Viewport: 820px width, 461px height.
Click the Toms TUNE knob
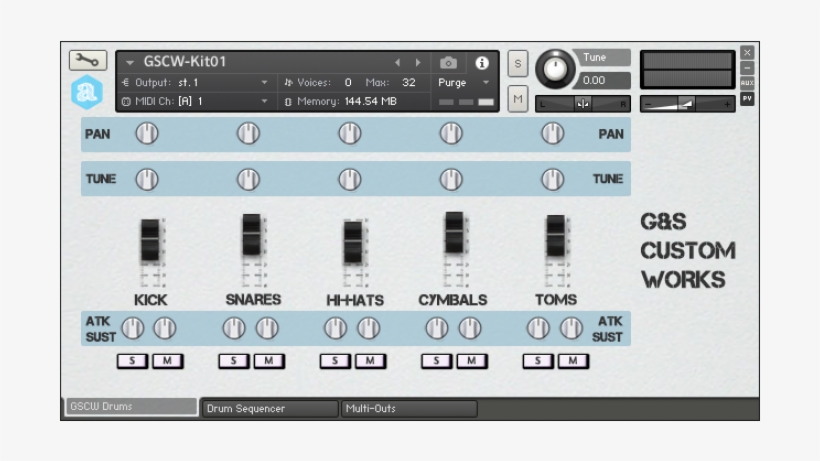click(553, 179)
